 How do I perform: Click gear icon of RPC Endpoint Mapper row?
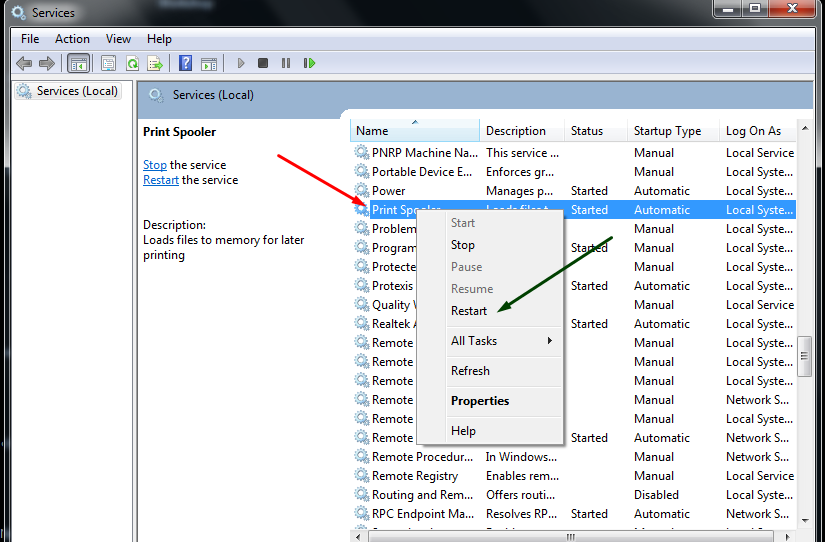tap(361, 514)
